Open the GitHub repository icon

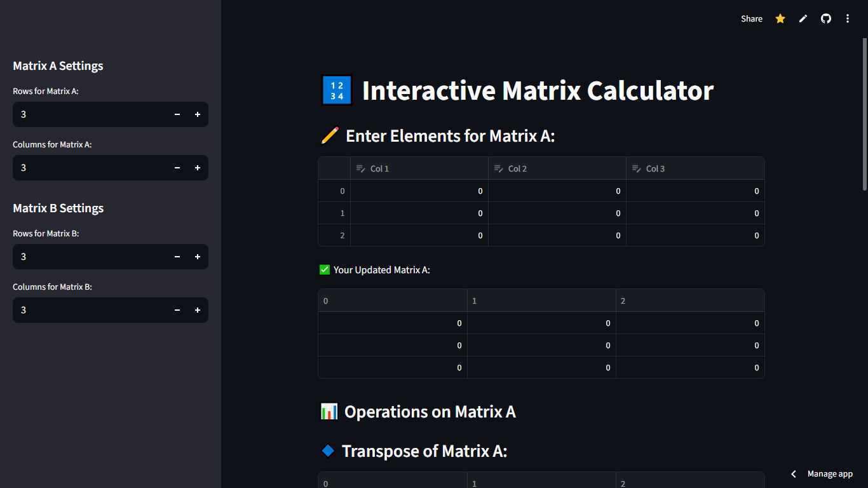pyautogui.click(x=826, y=19)
